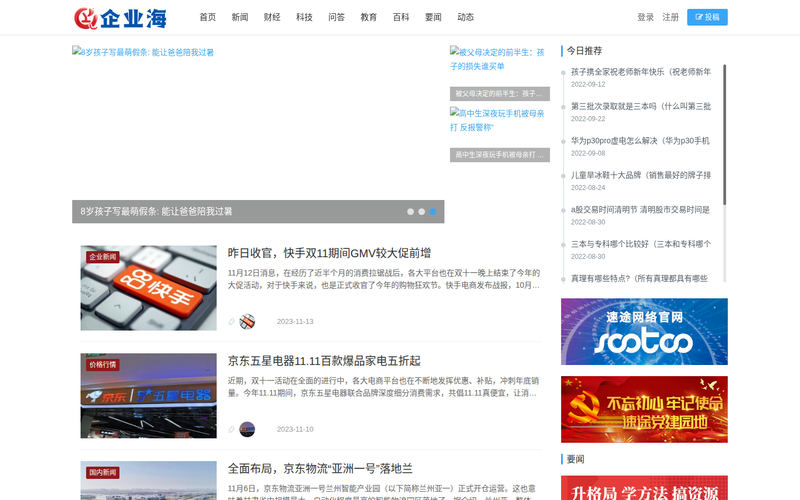
Task: Select the active blue carousel dot
Action: click(x=433, y=212)
